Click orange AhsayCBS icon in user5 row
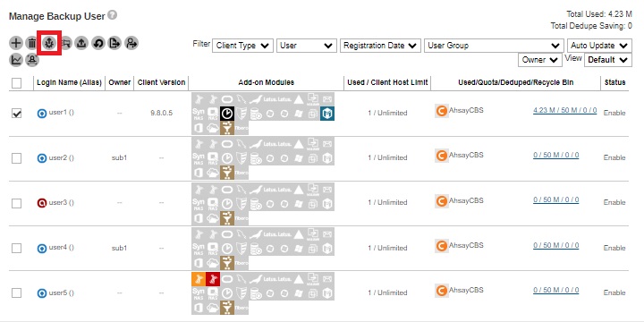The image size is (644, 322). pos(442,291)
